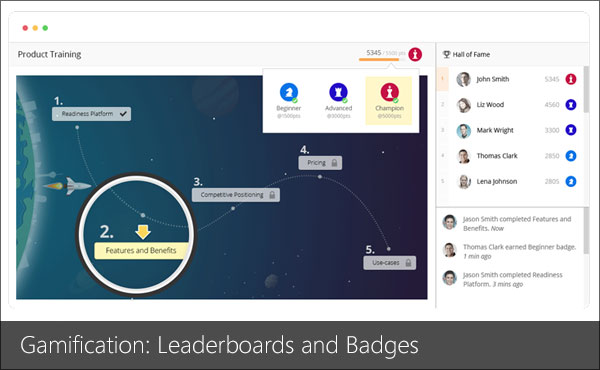This screenshot has height=370, width=600.
Task: Click Thomas Clark's beginner badge icon
Action: (571, 156)
